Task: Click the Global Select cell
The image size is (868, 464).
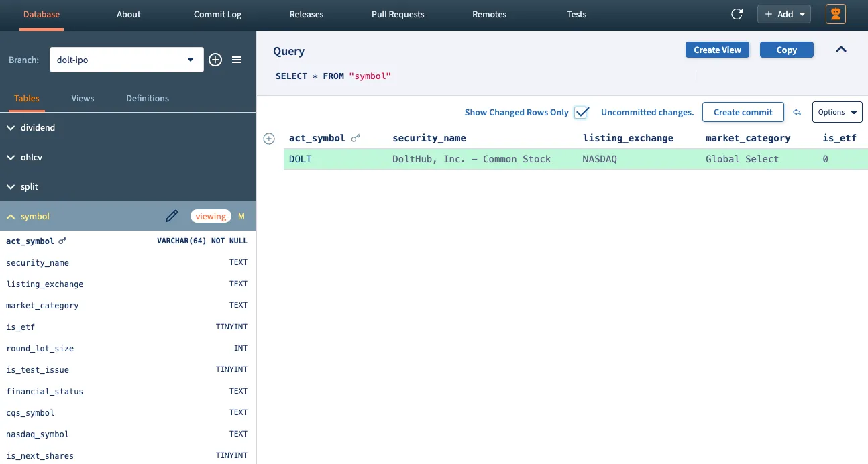Action: 743,159
